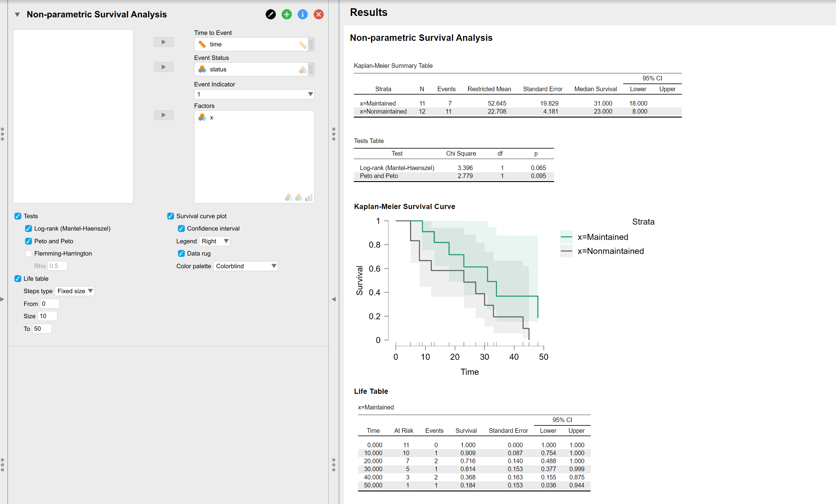Disable the Data rug option
836x504 pixels.
(x=181, y=253)
